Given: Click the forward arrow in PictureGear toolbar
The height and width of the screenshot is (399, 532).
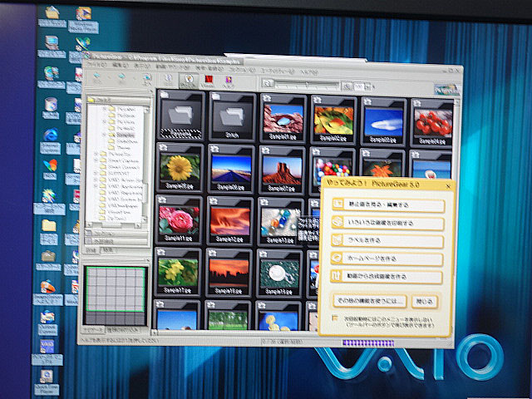Looking at the screenshot, I should pyautogui.click(x=122, y=81).
